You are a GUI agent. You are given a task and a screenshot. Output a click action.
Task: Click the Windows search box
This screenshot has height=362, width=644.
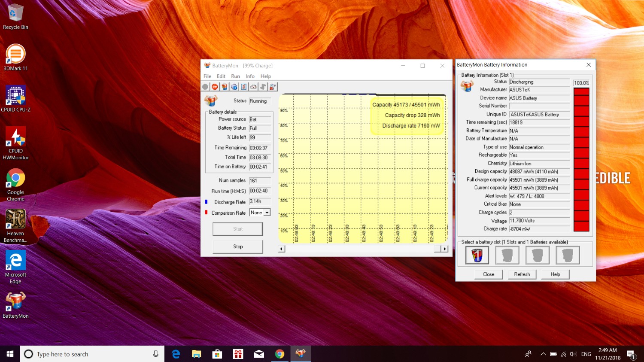pyautogui.click(x=92, y=354)
